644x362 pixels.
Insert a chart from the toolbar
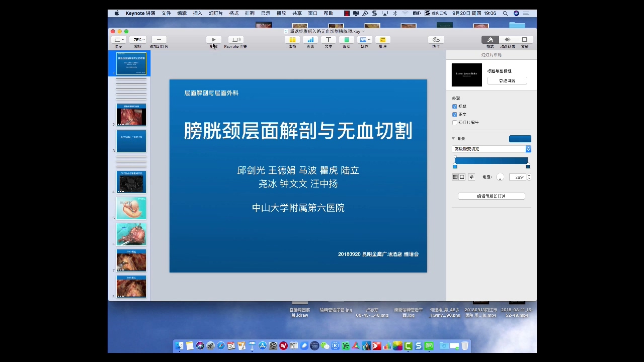pos(310,40)
